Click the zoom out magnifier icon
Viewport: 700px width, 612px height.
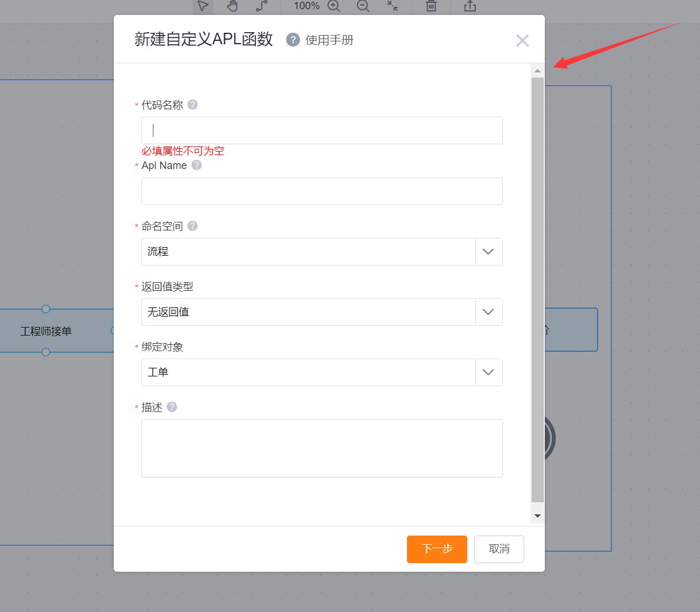[x=363, y=6]
